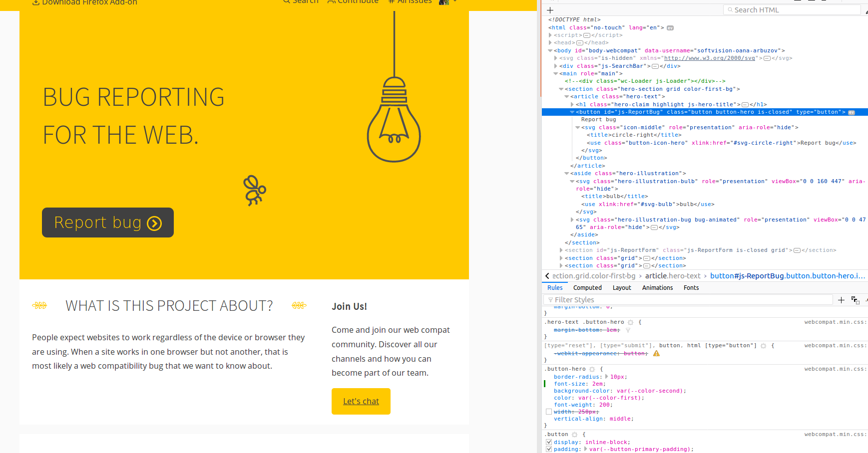The width and height of the screenshot is (868, 453).
Task: Expand the head node in the HTML tree
Action: pyautogui.click(x=550, y=42)
